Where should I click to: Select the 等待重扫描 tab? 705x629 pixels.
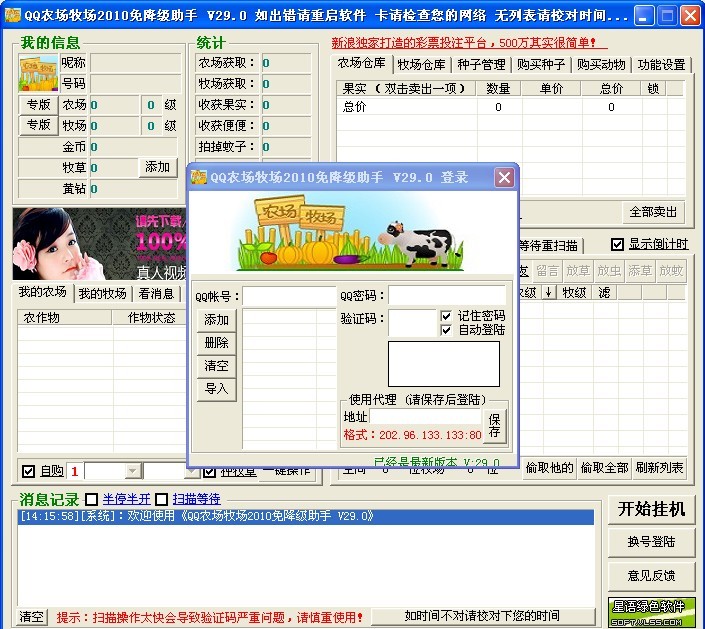pyautogui.click(x=548, y=245)
